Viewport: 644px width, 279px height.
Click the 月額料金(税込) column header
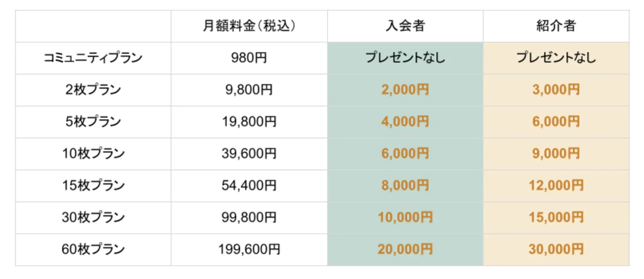(249, 26)
